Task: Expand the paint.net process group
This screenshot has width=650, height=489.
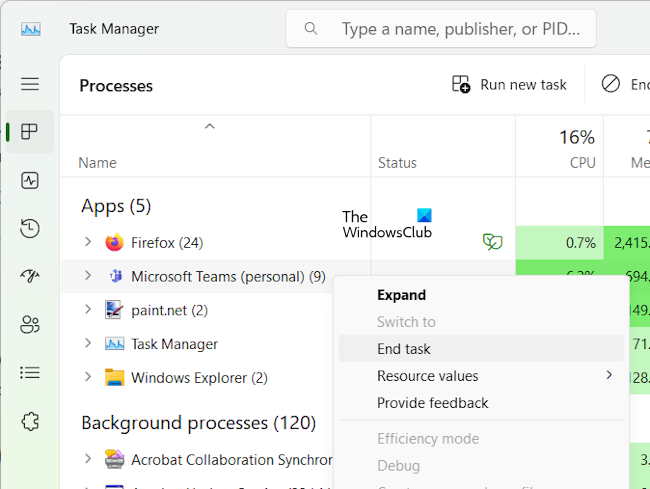Action: pos(88,310)
